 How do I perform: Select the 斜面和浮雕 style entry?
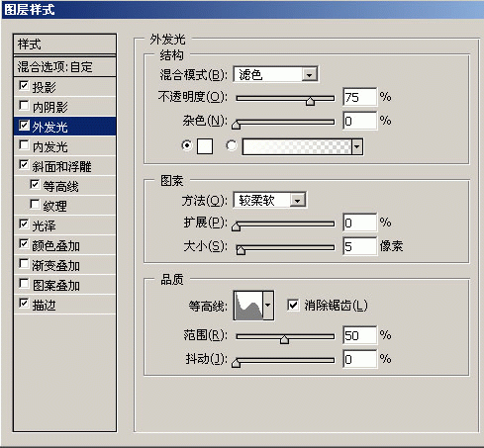pos(64,166)
